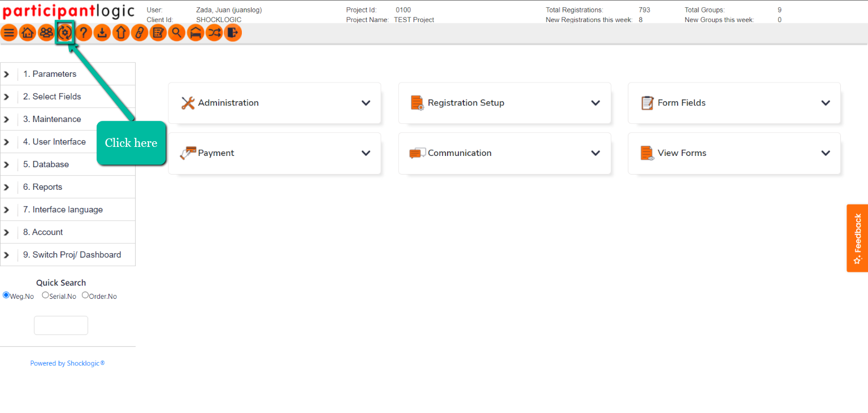Open the groups people icon
Image resolution: width=868 pixels, height=413 pixels.
pyautogui.click(x=46, y=33)
